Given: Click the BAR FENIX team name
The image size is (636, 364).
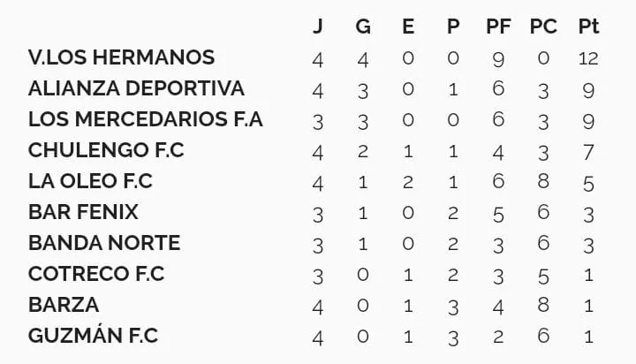Looking at the screenshot, I should (83, 213).
